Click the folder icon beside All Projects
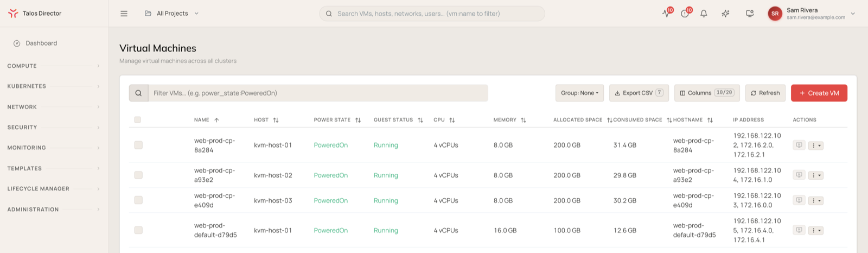This screenshot has height=253, width=868. (148, 14)
